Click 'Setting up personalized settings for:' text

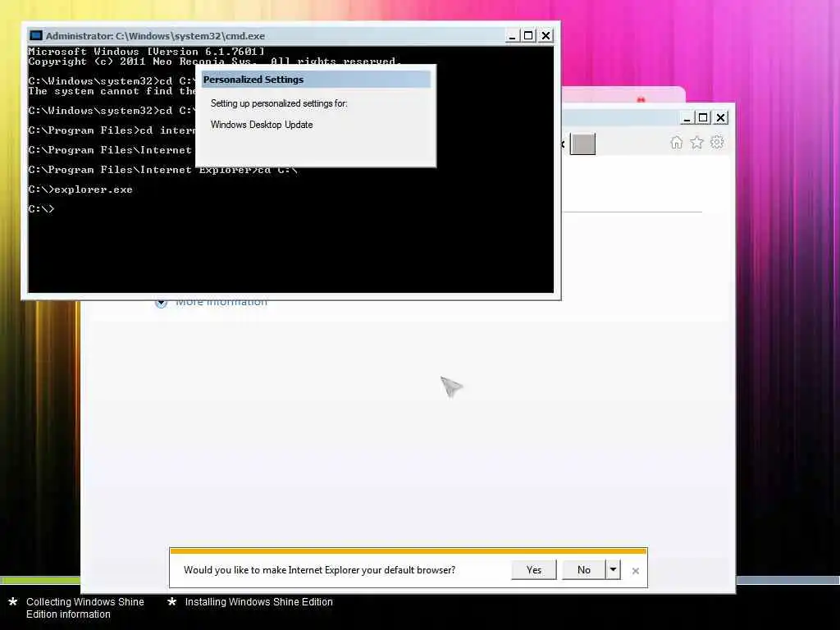[279, 103]
